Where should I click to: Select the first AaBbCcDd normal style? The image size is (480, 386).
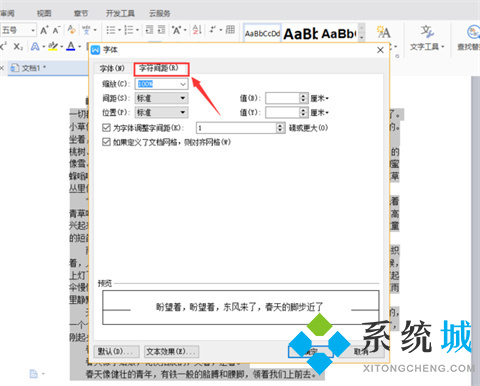tap(262, 33)
